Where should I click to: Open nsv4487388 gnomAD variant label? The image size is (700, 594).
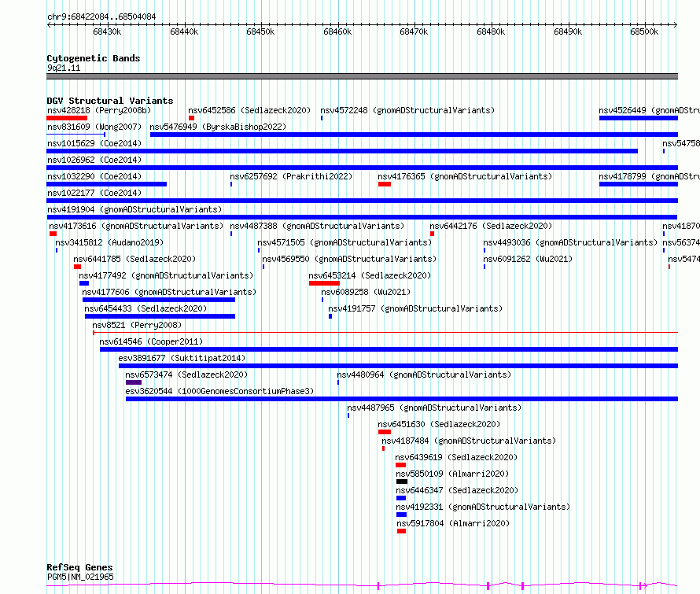coord(317,226)
